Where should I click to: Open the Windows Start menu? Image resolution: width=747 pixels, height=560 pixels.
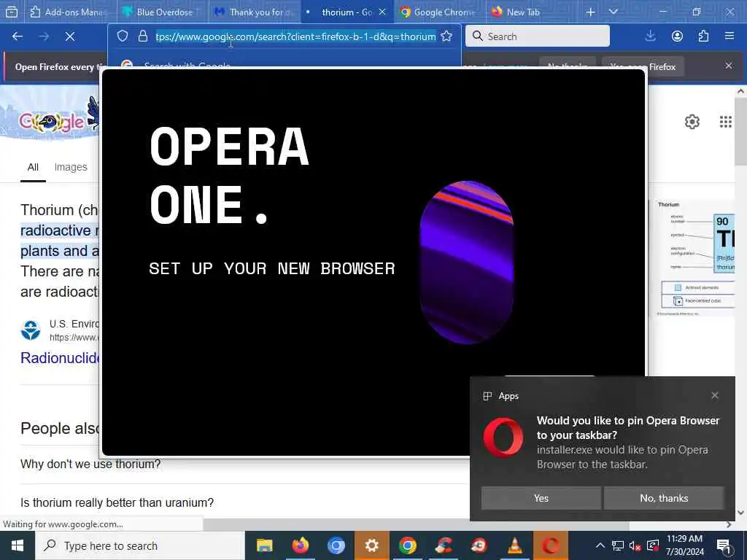coord(18,545)
